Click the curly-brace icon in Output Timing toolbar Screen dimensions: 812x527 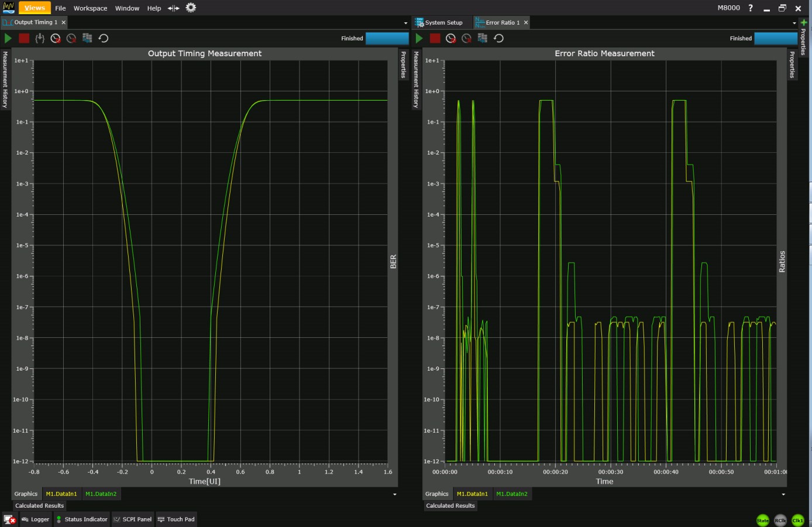pyautogui.click(x=40, y=38)
